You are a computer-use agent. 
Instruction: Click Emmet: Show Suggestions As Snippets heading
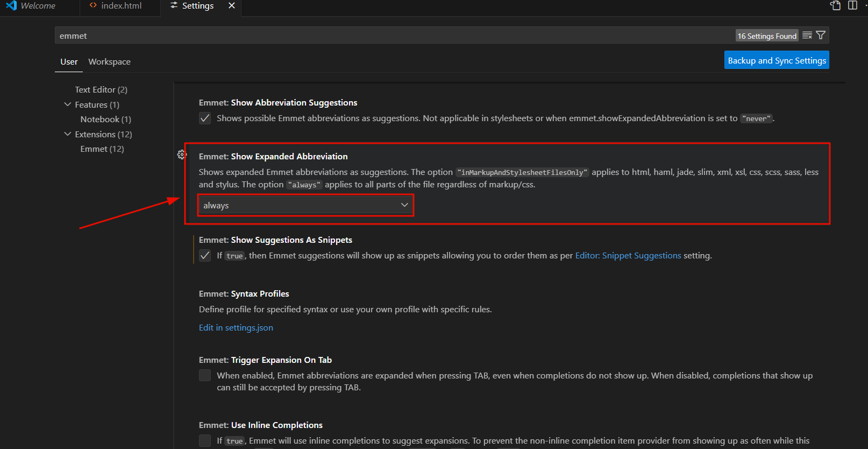[x=275, y=240]
